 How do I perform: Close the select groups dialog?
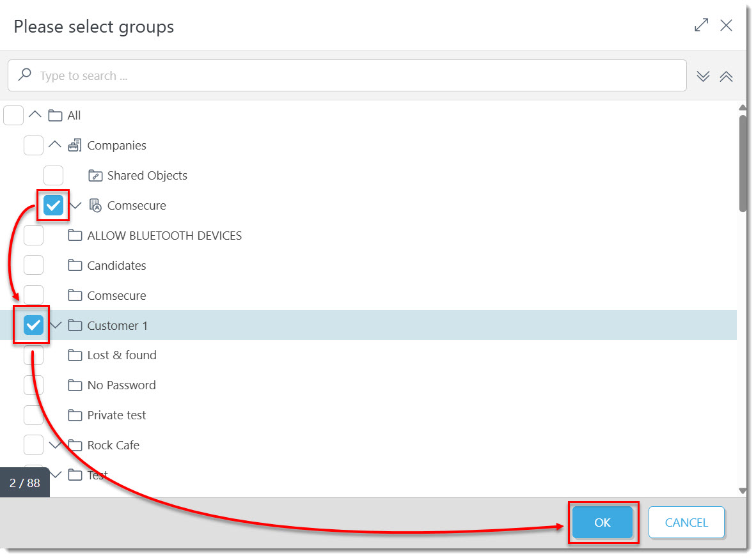(726, 25)
